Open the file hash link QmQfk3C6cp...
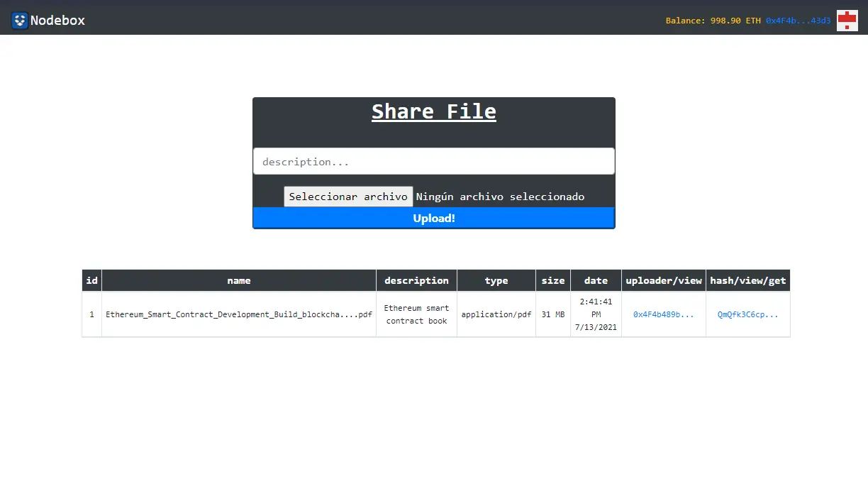Image resolution: width=868 pixels, height=496 pixels. click(747, 314)
